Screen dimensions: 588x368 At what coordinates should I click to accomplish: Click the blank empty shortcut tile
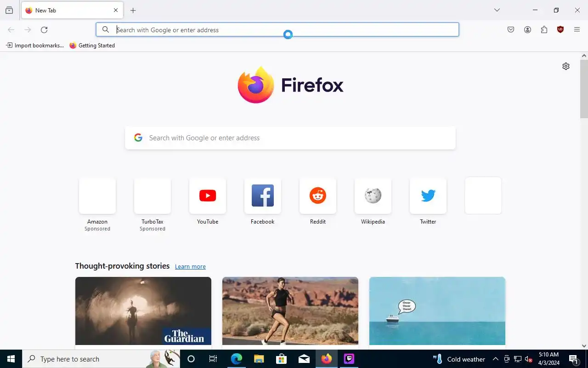click(x=483, y=195)
